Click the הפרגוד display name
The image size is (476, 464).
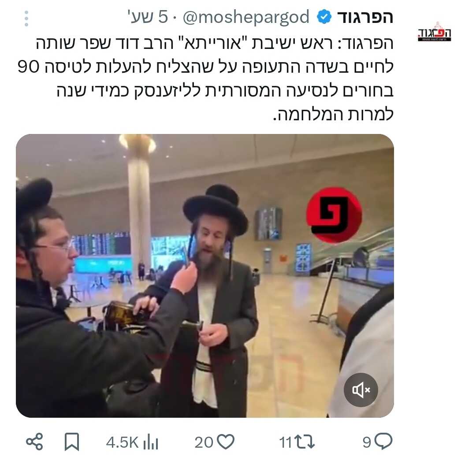[365, 17]
